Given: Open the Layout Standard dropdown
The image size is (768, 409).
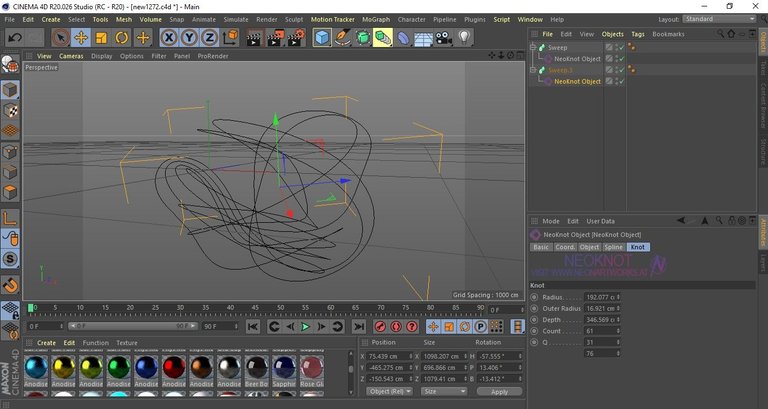Looking at the screenshot, I should coord(720,19).
